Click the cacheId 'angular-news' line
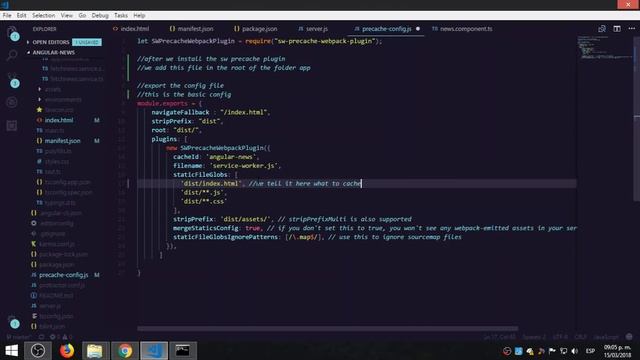The width and height of the screenshot is (640, 360). 216,157
